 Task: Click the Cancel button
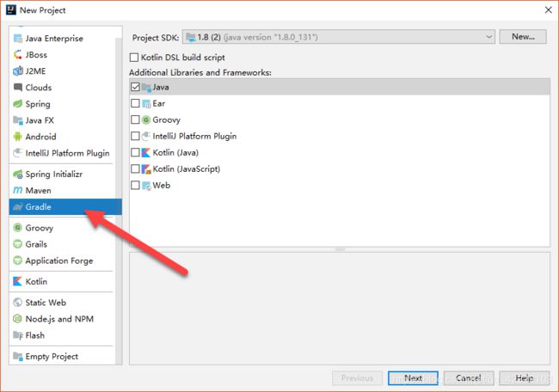coord(469,378)
